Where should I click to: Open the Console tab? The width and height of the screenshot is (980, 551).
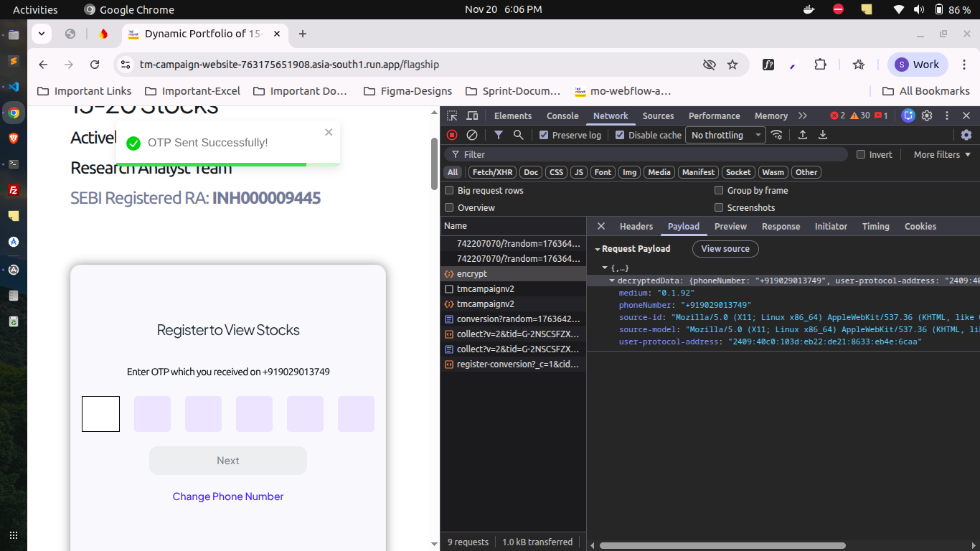pyautogui.click(x=562, y=116)
